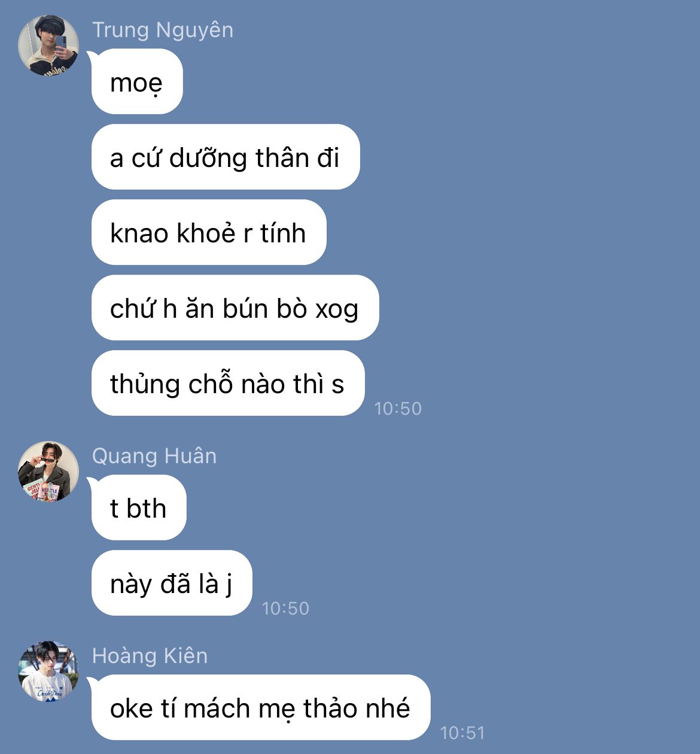Click the 10:51 timestamp on the last message
The height and width of the screenshot is (754, 700).
point(462,732)
